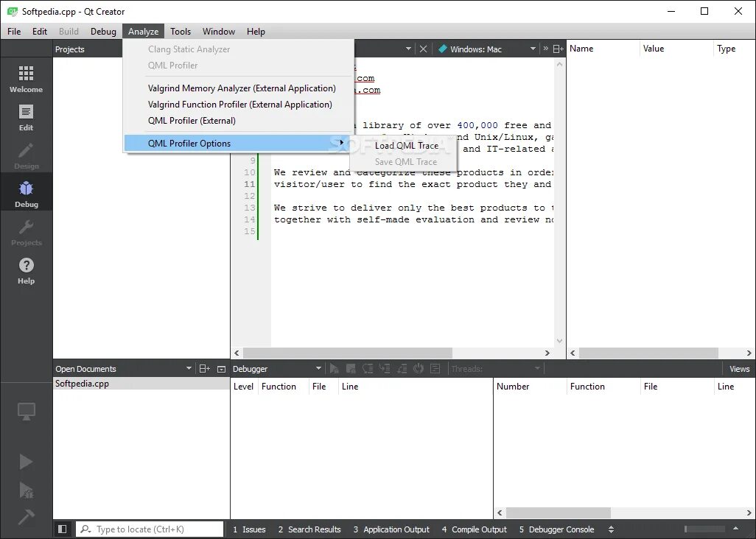This screenshot has height=539, width=756.
Task: Switch to Edit mode
Action: pos(26,118)
